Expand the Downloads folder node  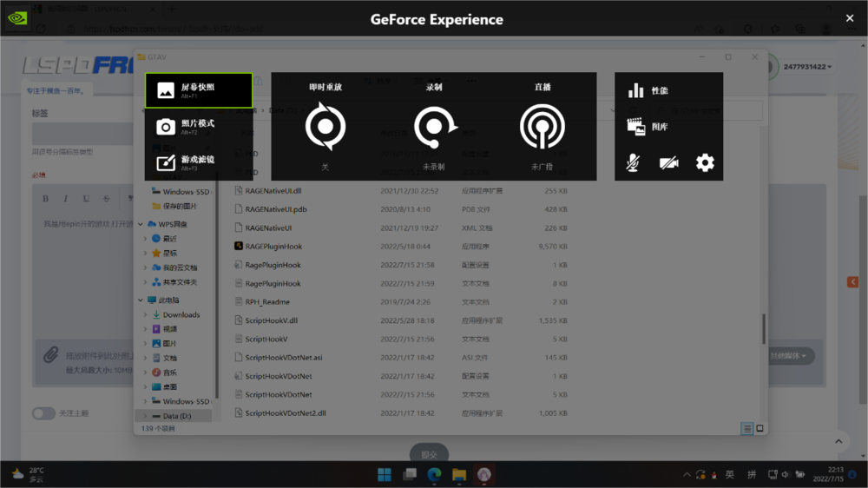(146, 314)
